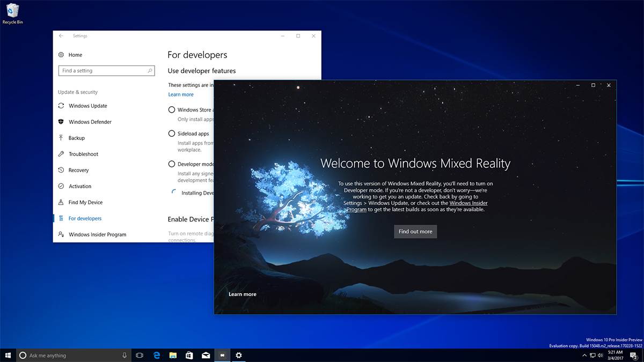This screenshot has width=644, height=362.
Task: Click the Find out more button
Action: pos(415,232)
